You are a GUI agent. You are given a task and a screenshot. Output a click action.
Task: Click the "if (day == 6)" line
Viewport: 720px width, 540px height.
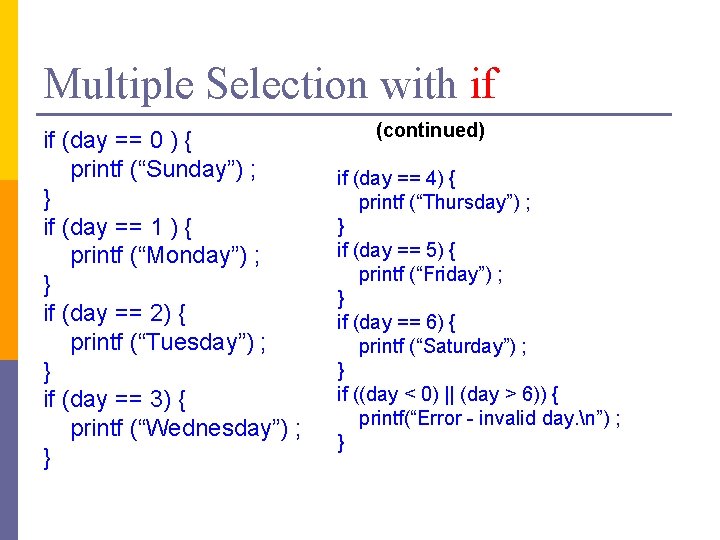(x=397, y=322)
